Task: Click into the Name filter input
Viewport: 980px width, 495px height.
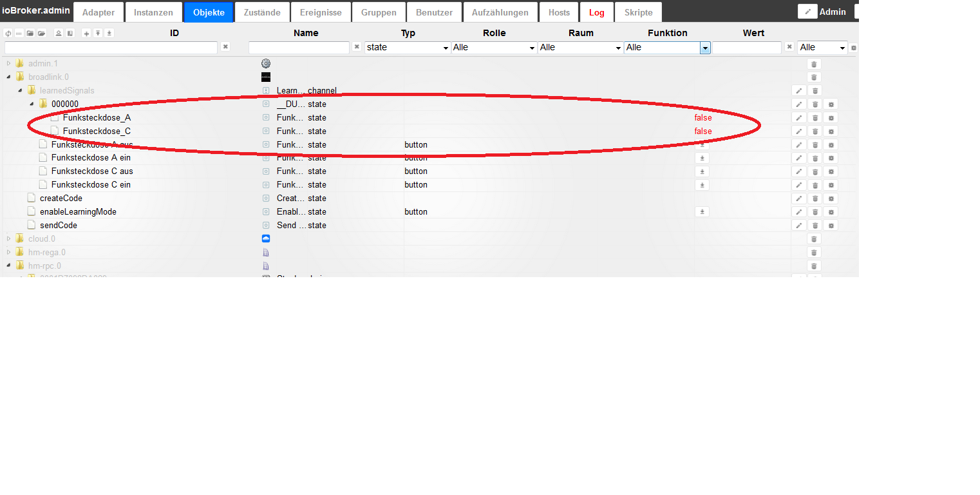Action: pyautogui.click(x=299, y=48)
